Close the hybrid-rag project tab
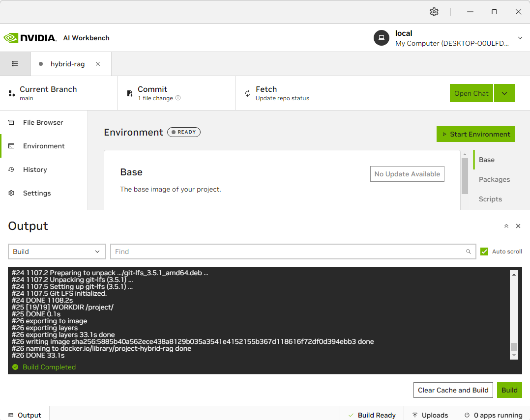The height and width of the screenshot is (420, 530). 98,64
